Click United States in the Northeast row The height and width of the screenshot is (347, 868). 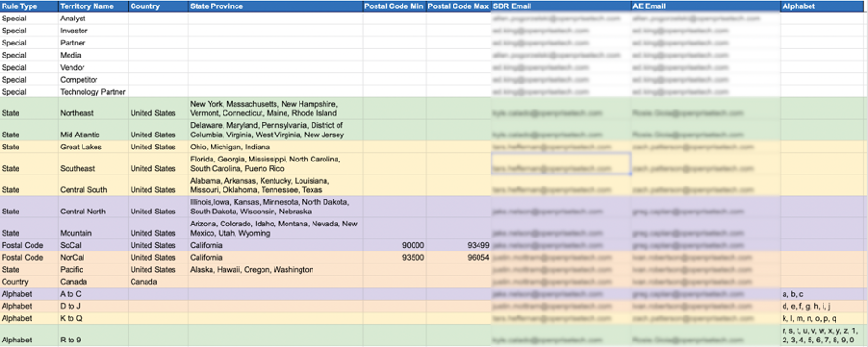click(159, 109)
